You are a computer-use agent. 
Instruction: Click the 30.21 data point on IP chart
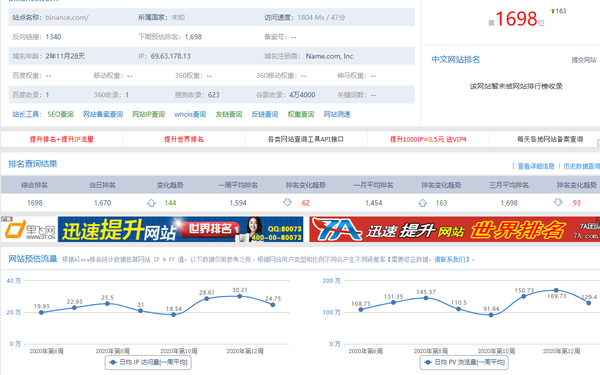click(240, 296)
